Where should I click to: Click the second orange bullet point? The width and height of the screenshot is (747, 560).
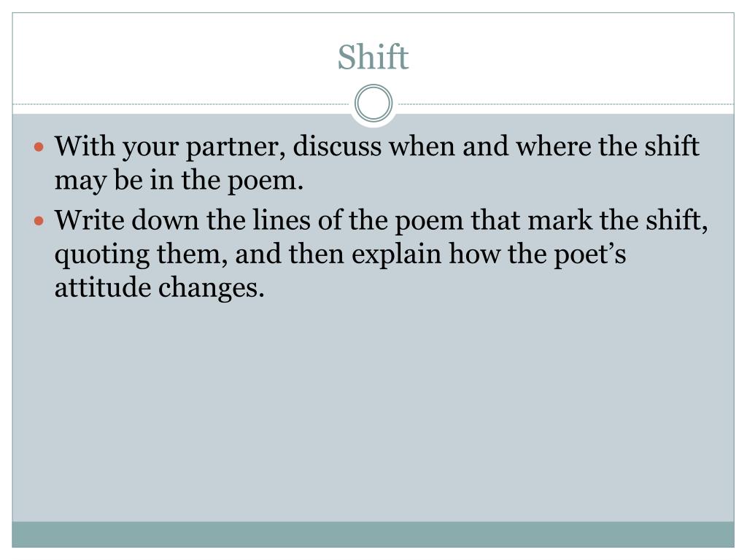click(39, 221)
